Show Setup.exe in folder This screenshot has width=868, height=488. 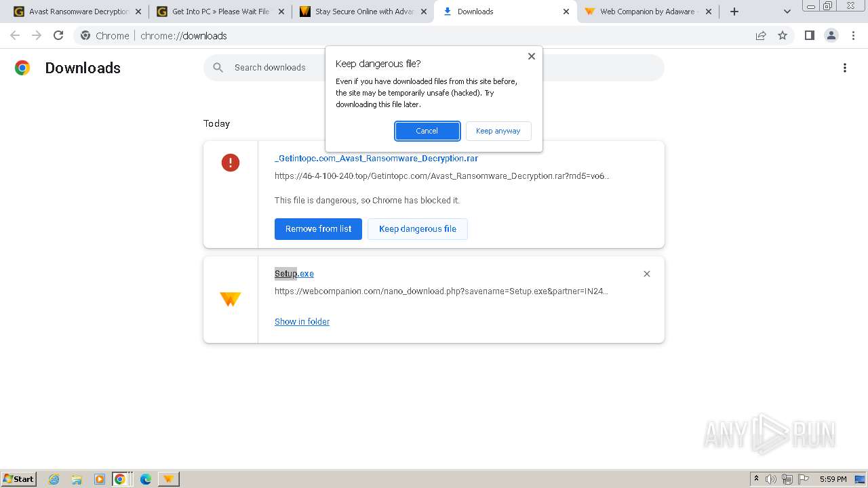pyautogui.click(x=302, y=322)
